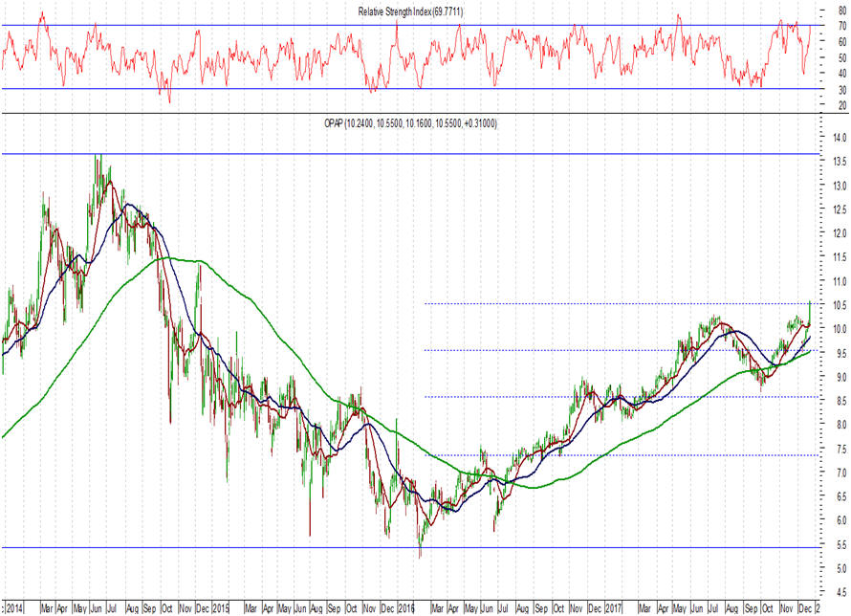851x616 pixels.
Task: Click the RSI axis value 80
Action: point(842,11)
